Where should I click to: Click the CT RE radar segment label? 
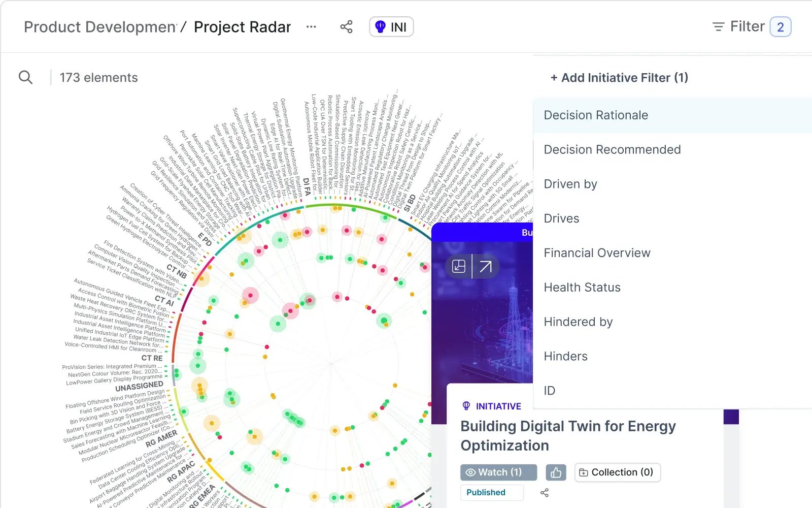tap(152, 358)
